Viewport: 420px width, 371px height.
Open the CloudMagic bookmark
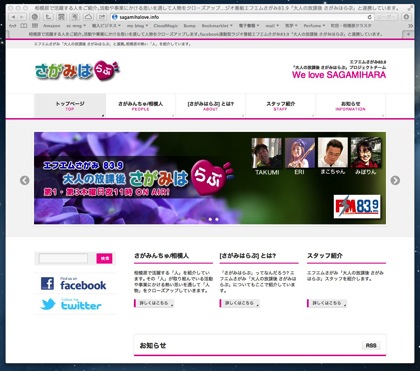[x=166, y=26]
